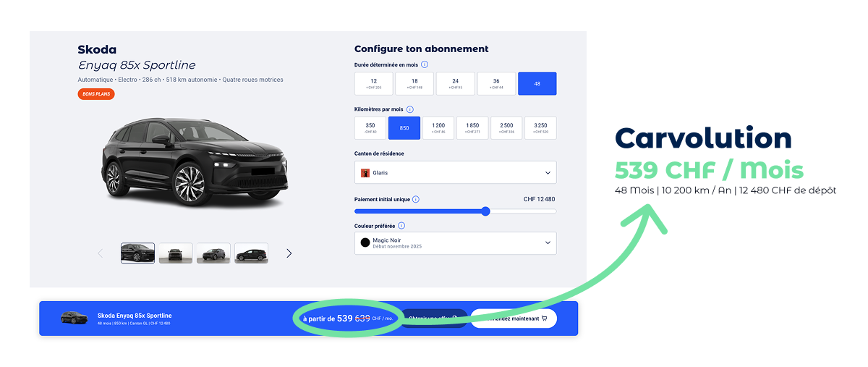
Task: Go to previous photos with left arrow
Action: click(x=101, y=253)
